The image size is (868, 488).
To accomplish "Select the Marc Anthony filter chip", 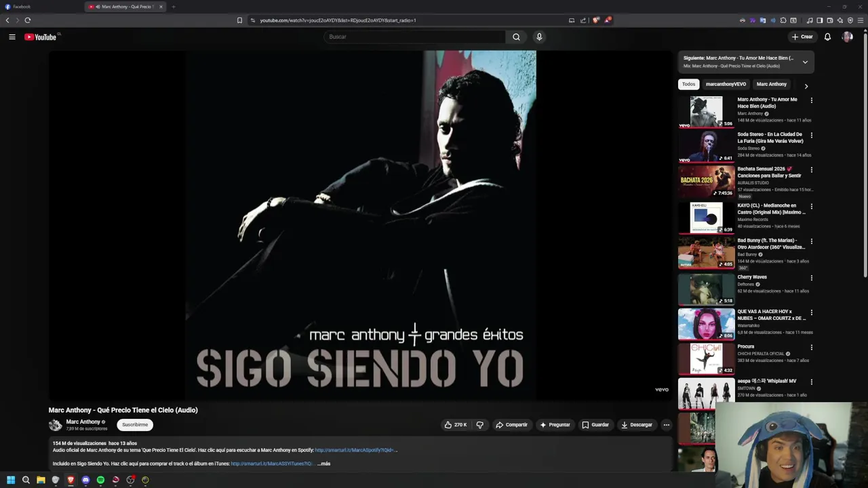I will (772, 84).
